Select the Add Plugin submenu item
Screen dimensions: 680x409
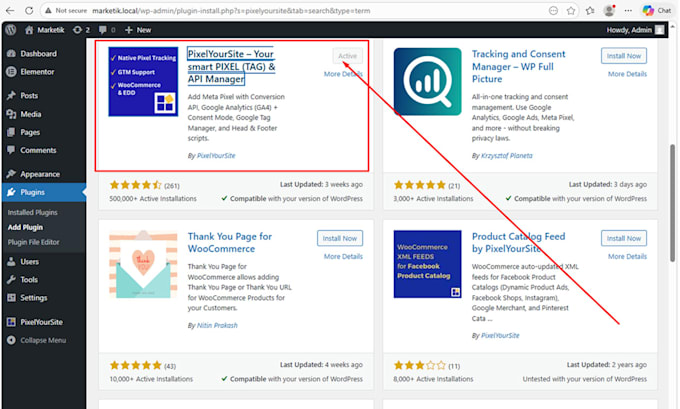tap(25, 227)
